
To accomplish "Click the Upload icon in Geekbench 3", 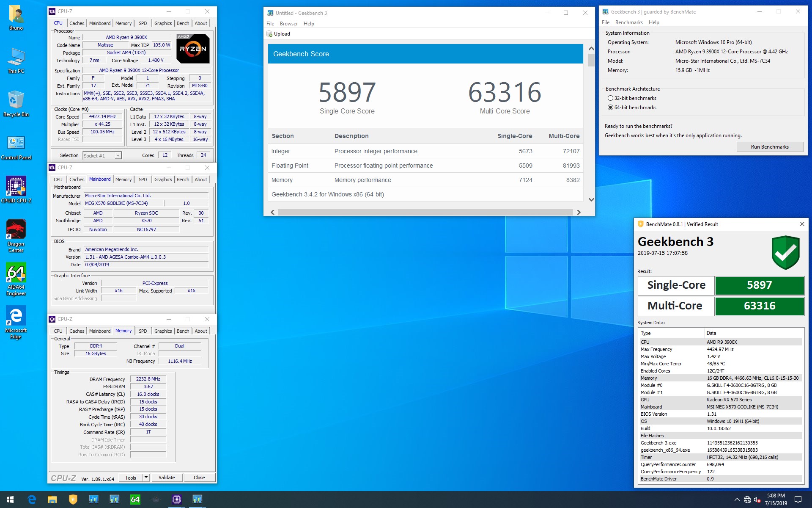I will point(269,34).
